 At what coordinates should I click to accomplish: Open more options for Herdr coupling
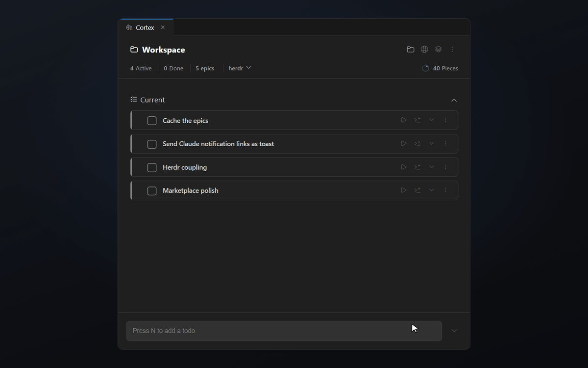(445, 167)
